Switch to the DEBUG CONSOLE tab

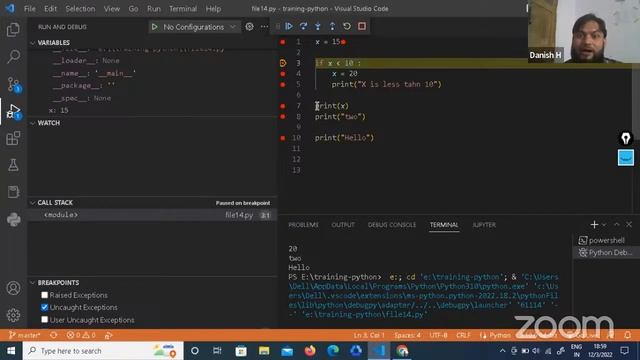[x=392, y=225]
